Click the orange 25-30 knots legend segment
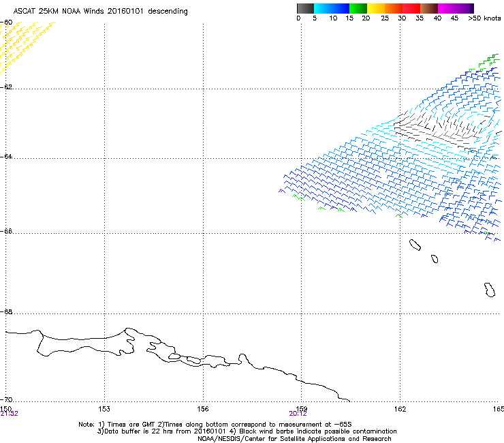Image resolution: width=504 pixels, height=443 pixels. [394, 8]
